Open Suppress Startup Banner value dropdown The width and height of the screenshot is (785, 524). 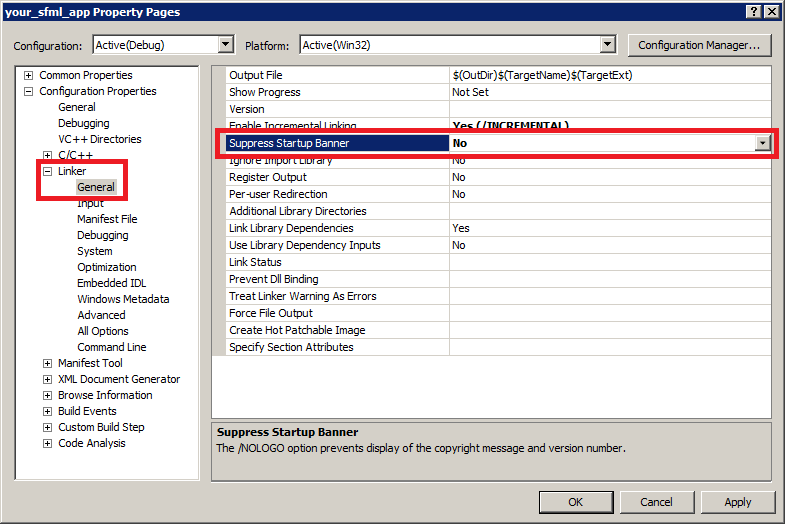(x=763, y=143)
